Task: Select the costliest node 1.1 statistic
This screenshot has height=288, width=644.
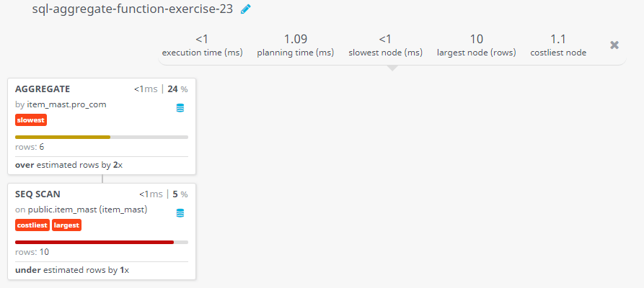Action: coord(558,45)
